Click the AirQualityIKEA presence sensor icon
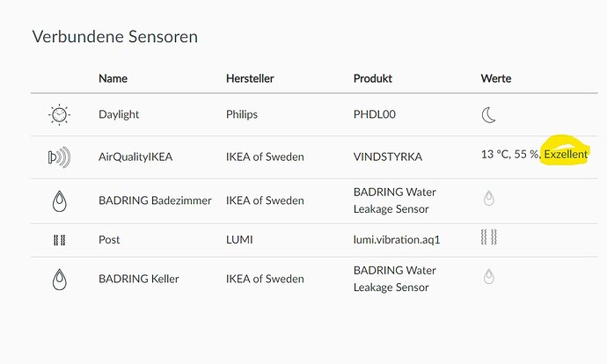This screenshot has width=607, height=364. pos(58,157)
